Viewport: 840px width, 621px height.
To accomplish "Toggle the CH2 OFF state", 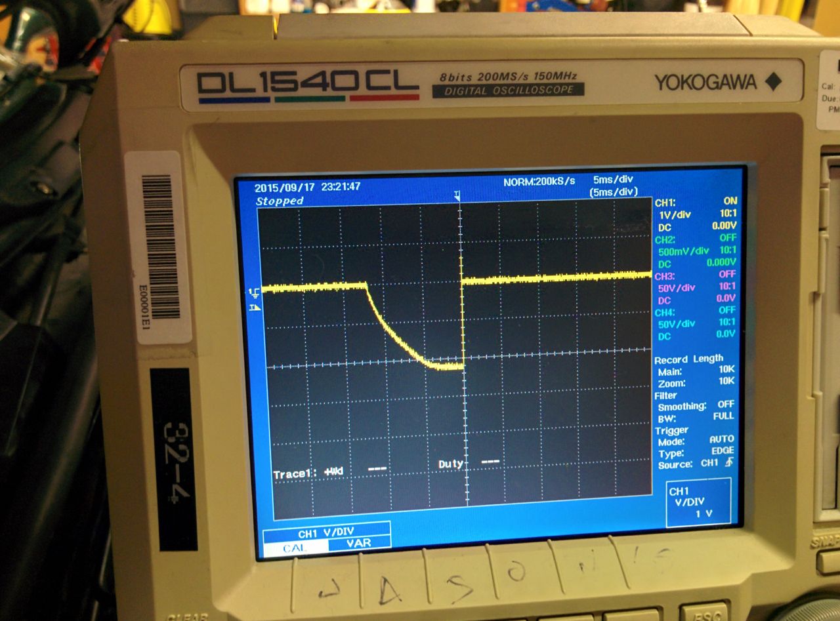I will (728, 237).
